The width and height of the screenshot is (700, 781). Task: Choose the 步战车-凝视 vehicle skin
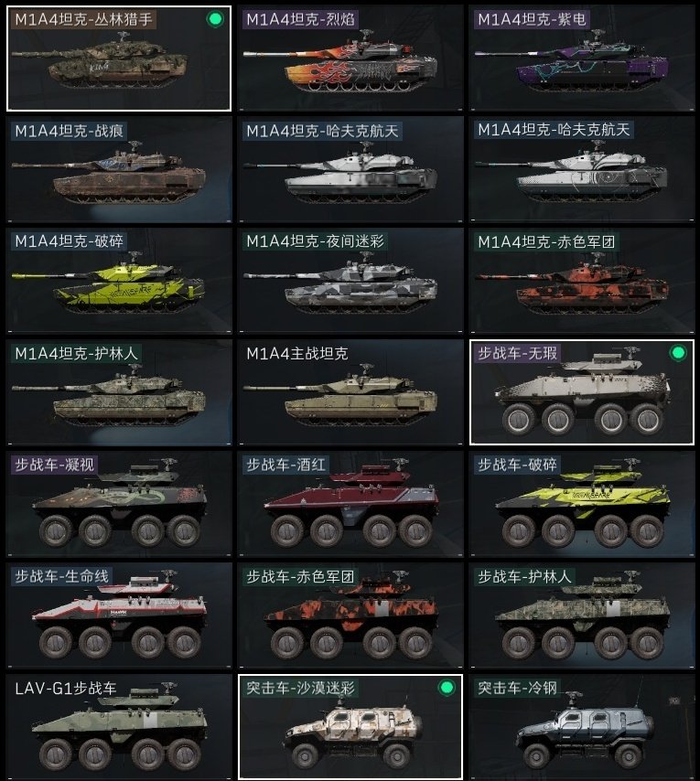pyautogui.click(x=119, y=504)
